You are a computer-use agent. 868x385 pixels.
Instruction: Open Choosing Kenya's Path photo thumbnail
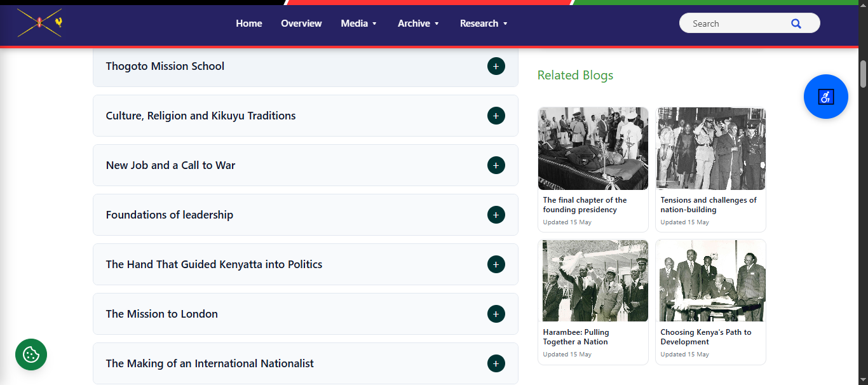[710, 281]
